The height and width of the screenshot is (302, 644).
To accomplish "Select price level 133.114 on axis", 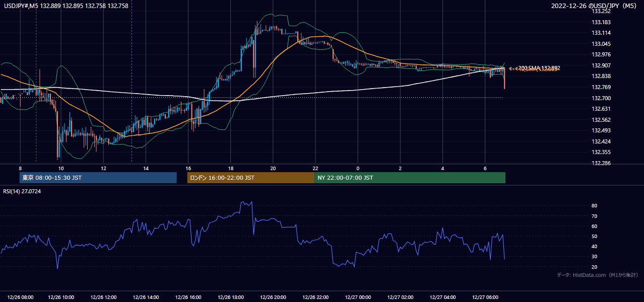I will click(601, 33).
